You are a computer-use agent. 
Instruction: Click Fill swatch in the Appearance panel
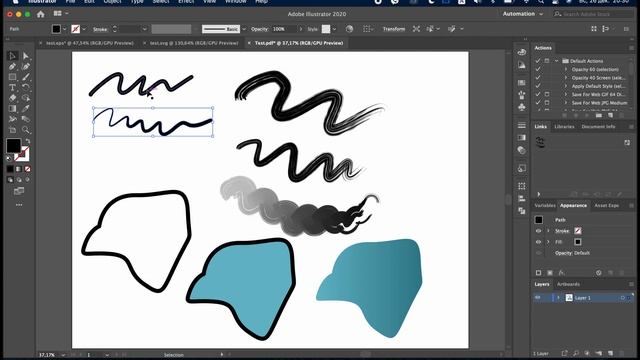tap(578, 242)
